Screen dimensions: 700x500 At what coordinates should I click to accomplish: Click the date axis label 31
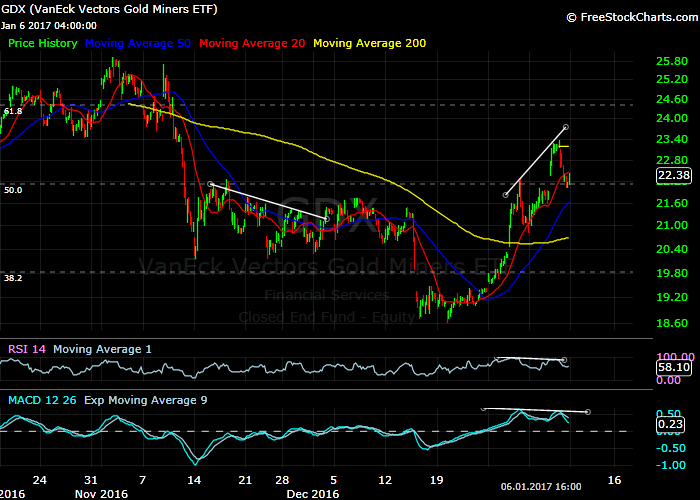coord(91,480)
